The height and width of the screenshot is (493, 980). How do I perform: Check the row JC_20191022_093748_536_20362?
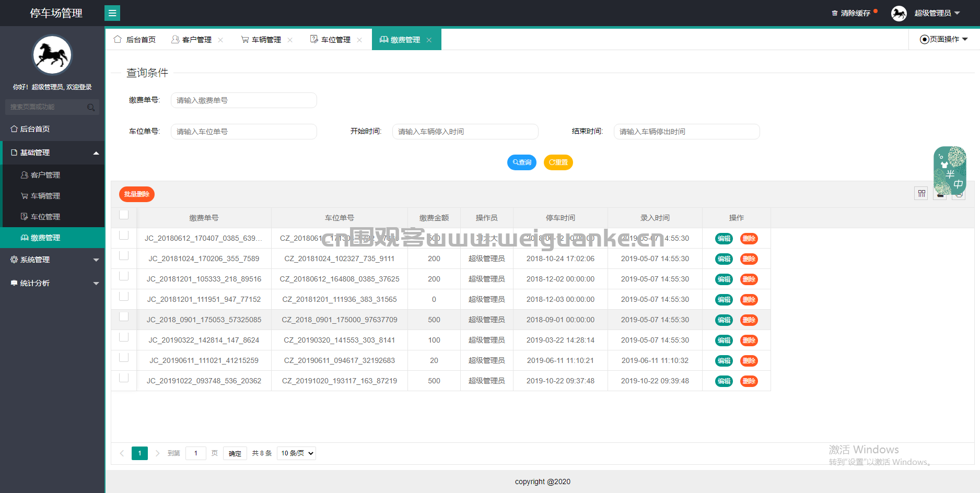tap(124, 378)
